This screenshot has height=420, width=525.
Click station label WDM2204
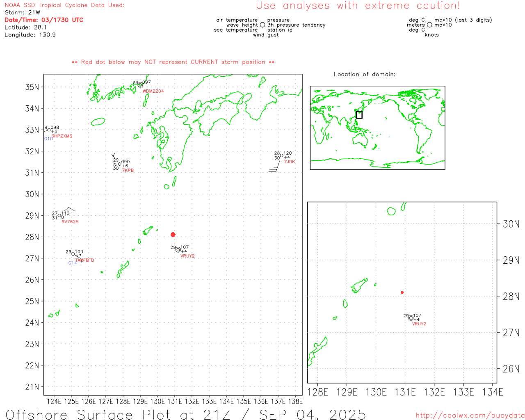pos(153,91)
